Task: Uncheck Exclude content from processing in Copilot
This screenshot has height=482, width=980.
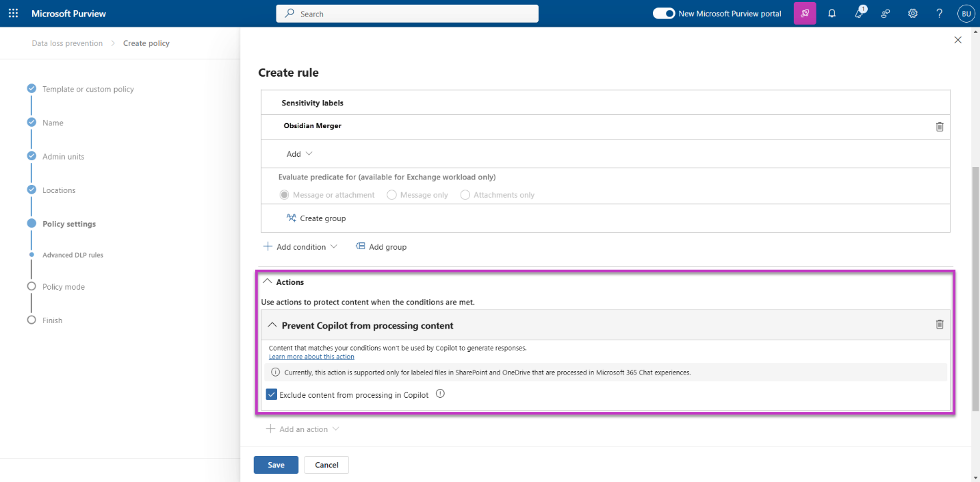Action: tap(272, 394)
